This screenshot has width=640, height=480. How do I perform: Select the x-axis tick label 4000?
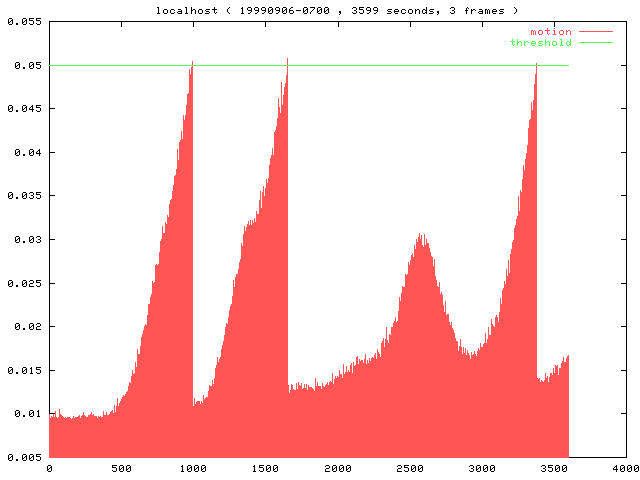click(625, 468)
